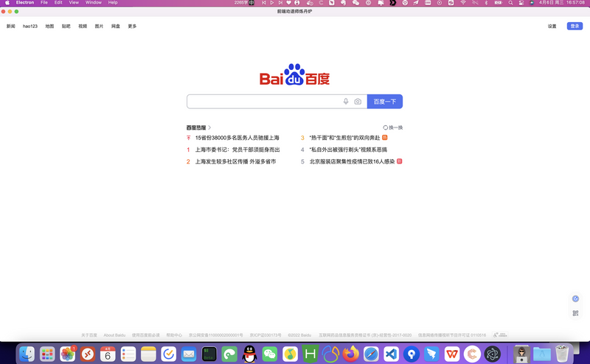Click the Wi-Fi icon in menu bar

pyautogui.click(x=463, y=3)
